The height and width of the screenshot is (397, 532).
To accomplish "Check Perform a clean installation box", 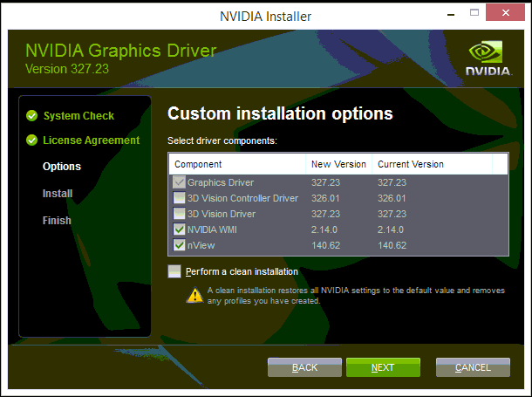I will pos(174,271).
